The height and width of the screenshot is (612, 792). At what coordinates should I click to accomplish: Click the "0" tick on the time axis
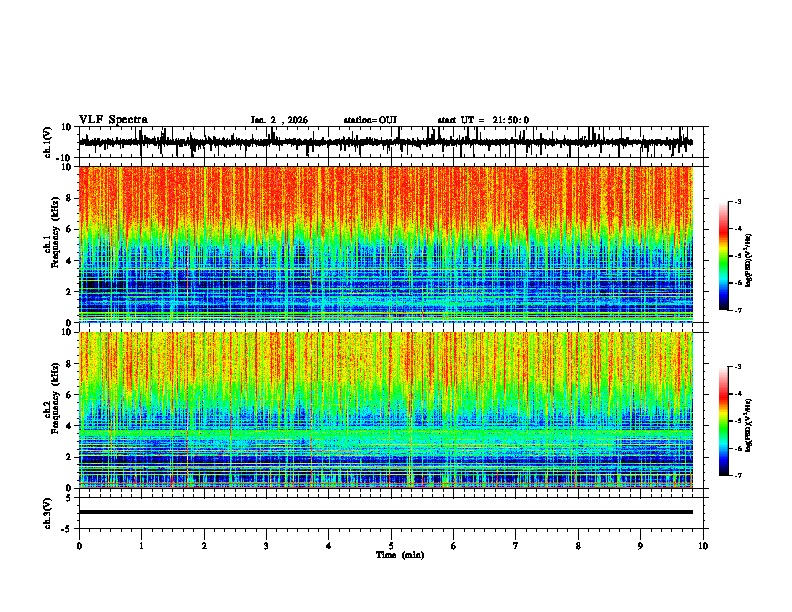pyautogui.click(x=79, y=546)
